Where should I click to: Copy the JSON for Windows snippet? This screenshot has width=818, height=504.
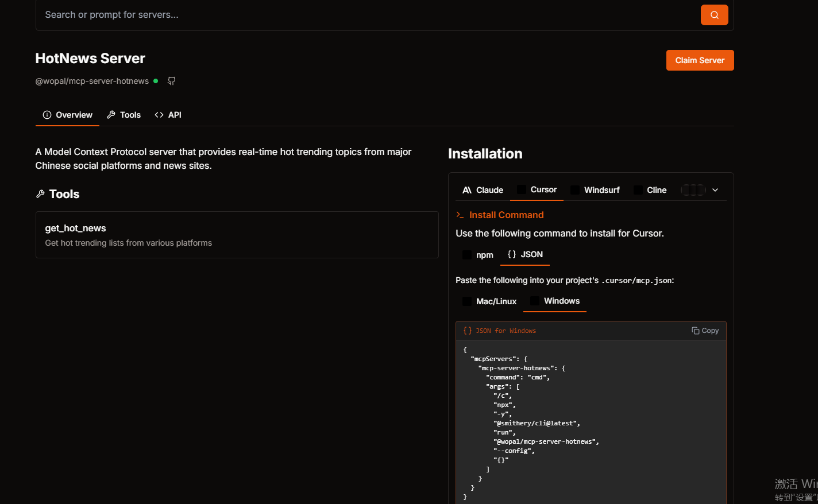click(705, 331)
